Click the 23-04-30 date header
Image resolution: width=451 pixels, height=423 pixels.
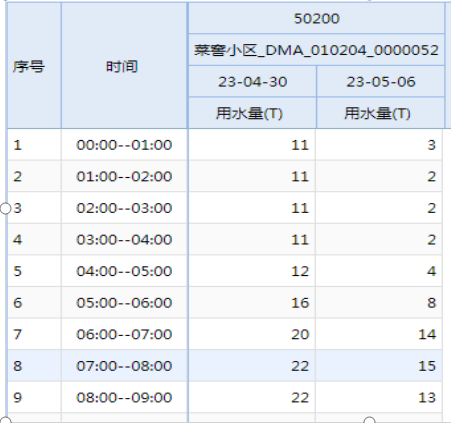(252, 82)
